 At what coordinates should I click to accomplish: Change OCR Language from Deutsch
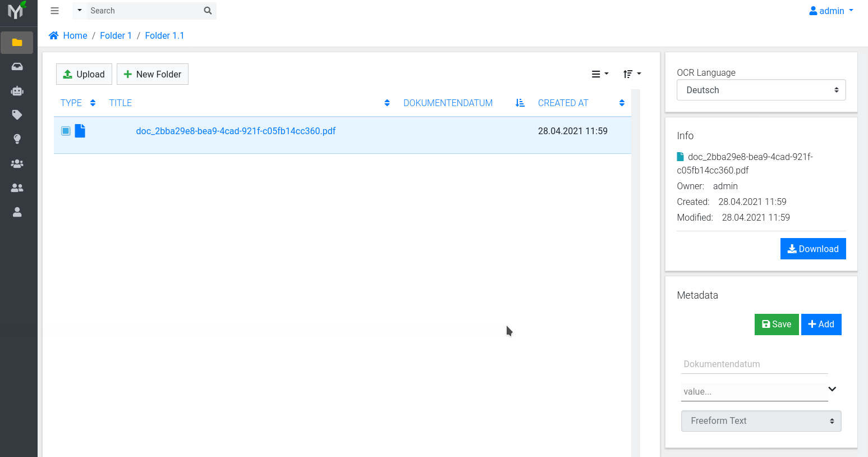coord(761,90)
